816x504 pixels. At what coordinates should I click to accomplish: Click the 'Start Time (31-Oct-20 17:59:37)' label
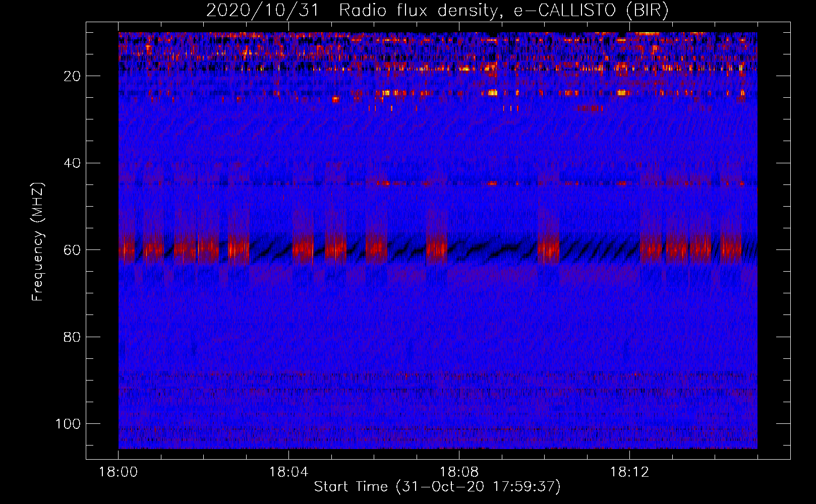pyautogui.click(x=437, y=487)
